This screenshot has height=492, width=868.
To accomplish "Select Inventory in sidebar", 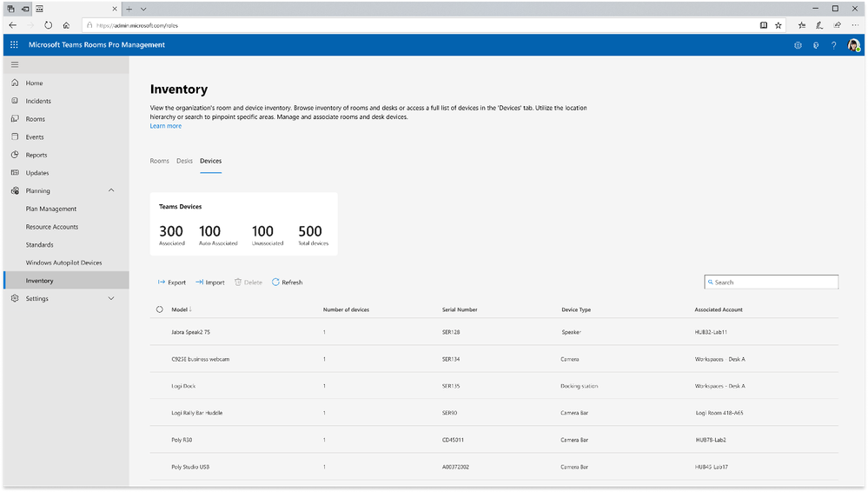I will 66,281.
